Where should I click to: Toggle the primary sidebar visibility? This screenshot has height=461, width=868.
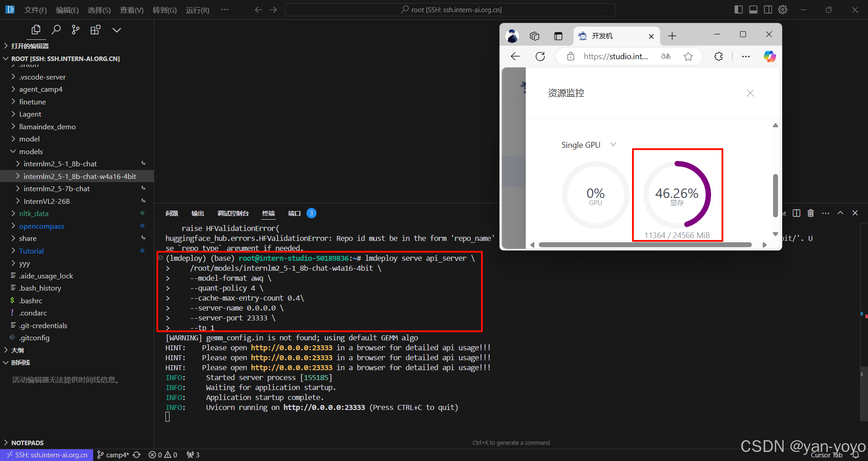click(738, 9)
